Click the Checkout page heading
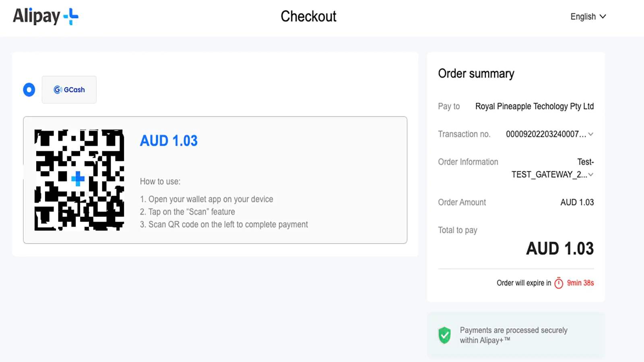The width and height of the screenshot is (644, 362). click(308, 16)
